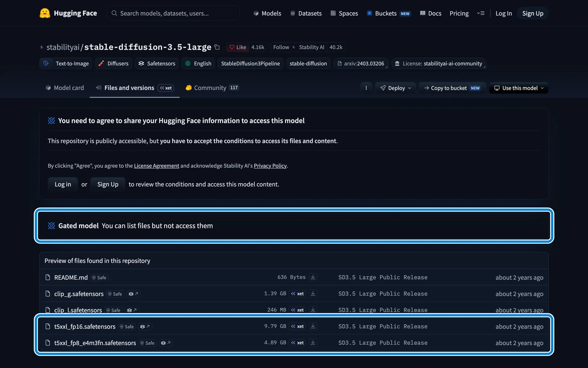Screen dimensions: 588x368
Task: Like the stable-diffusion-3.5-large model
Action: (x=238, y=47)
